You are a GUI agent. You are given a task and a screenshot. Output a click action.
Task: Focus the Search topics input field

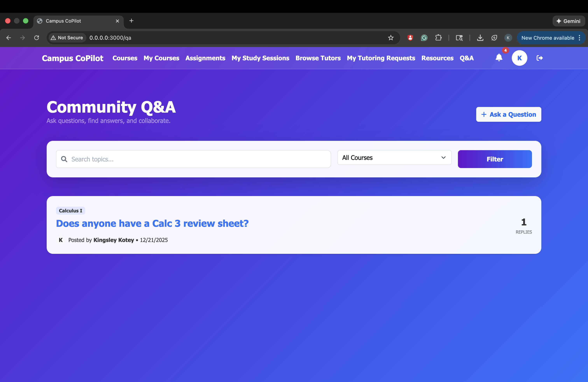pyautogui.click(x=193, y=159)
